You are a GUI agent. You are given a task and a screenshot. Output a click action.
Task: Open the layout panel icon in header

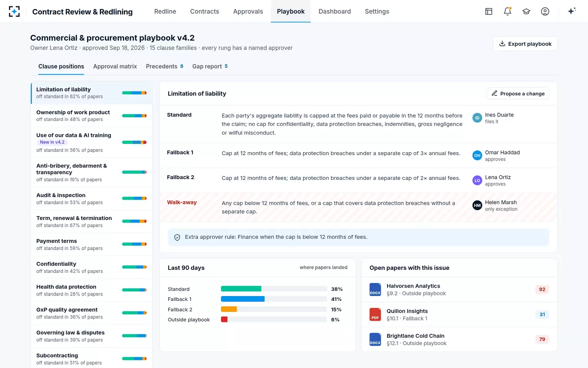tap(489, 11)
